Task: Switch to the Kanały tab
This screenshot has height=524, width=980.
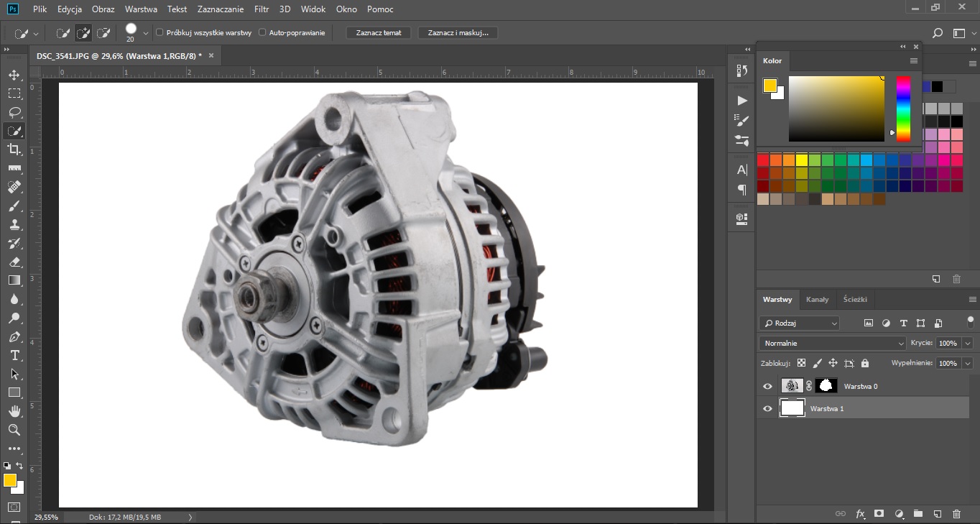Action: click(x=817, y=300)
